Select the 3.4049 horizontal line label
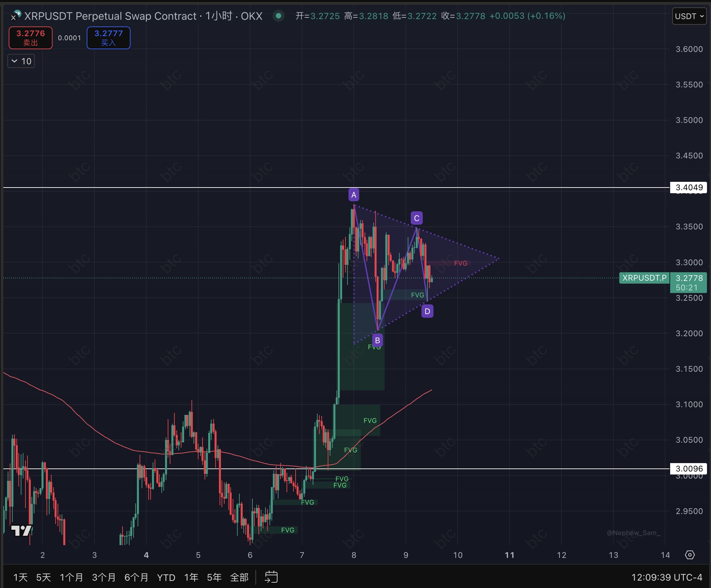 [x=688, y=187]
